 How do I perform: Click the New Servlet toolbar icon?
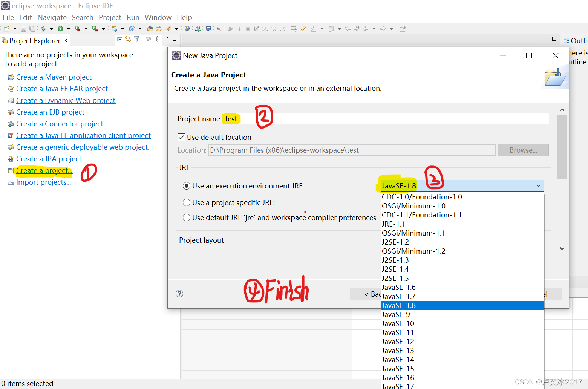click(x=132, y=29)
